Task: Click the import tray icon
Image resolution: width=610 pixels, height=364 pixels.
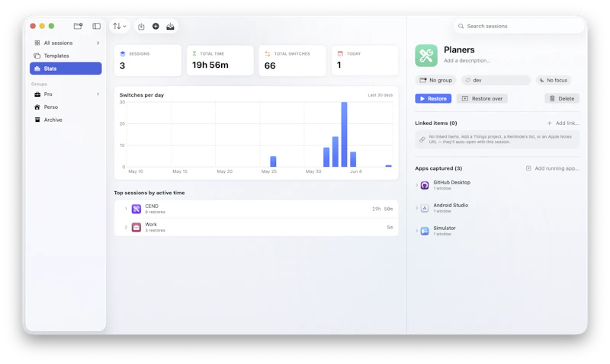Action: click(x=170, y=26)
